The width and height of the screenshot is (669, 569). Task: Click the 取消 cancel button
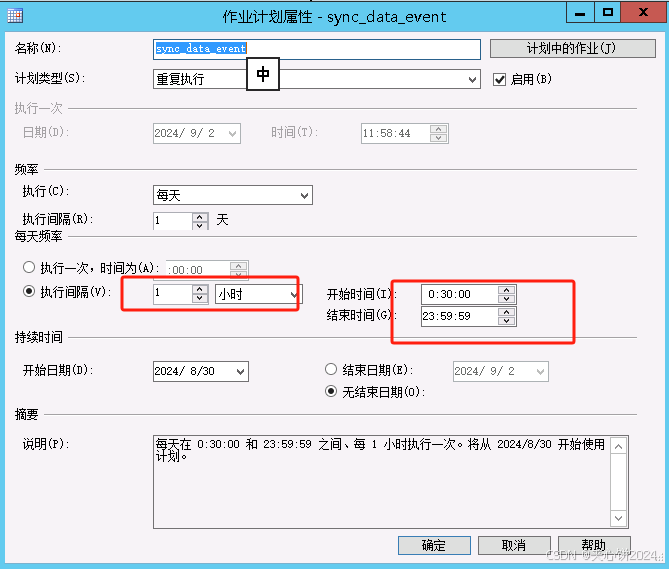tap(514, 545)
